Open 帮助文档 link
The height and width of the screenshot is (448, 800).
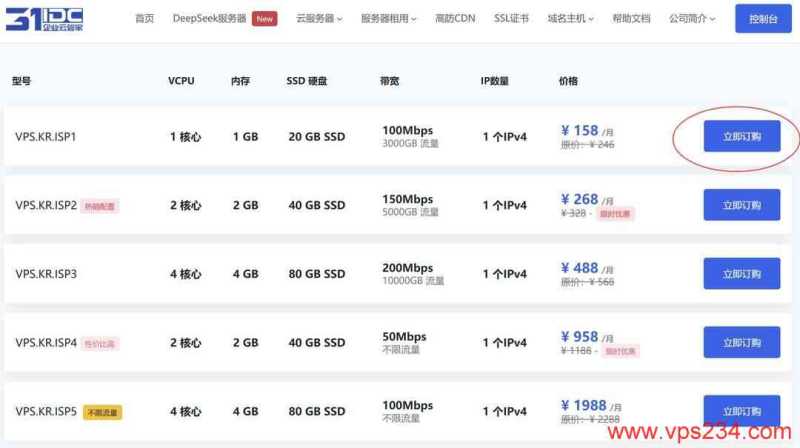(631, 18)
